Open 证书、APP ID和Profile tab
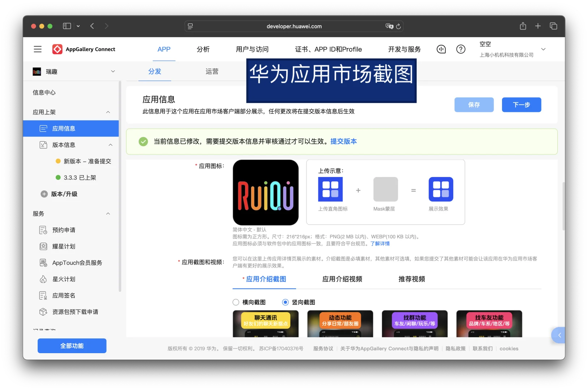Viewport: 588px width, 390px height. click(329, 49)
